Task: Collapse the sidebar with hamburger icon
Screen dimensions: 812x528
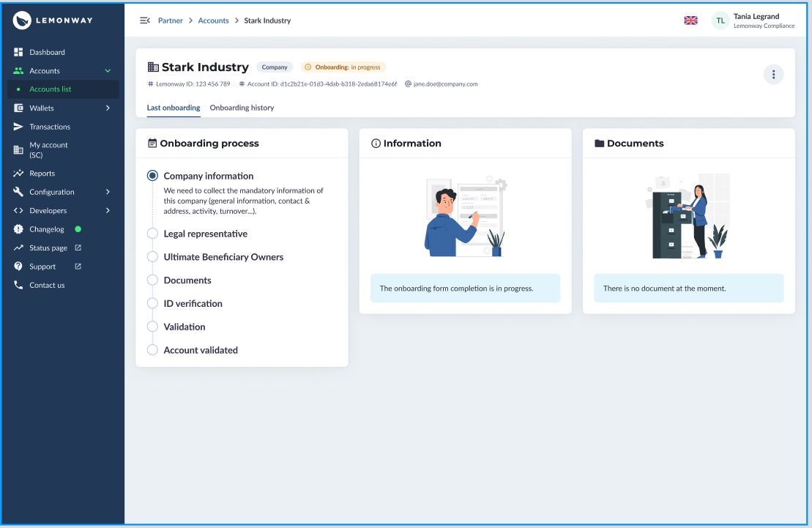Action: tap(145, 21)
